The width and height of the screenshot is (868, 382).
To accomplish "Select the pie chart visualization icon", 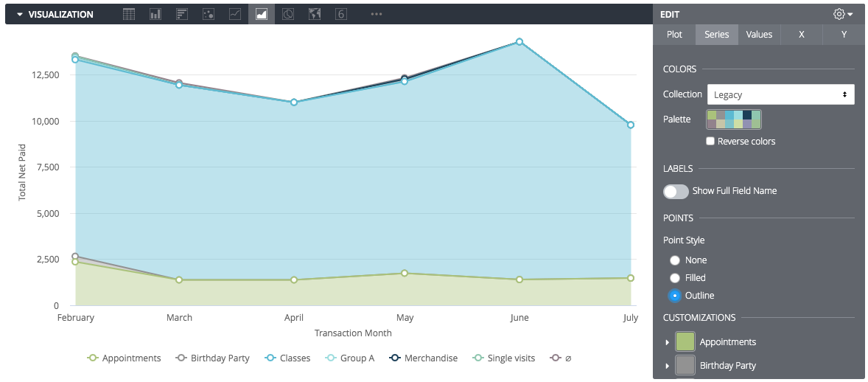I will (288, 14).
